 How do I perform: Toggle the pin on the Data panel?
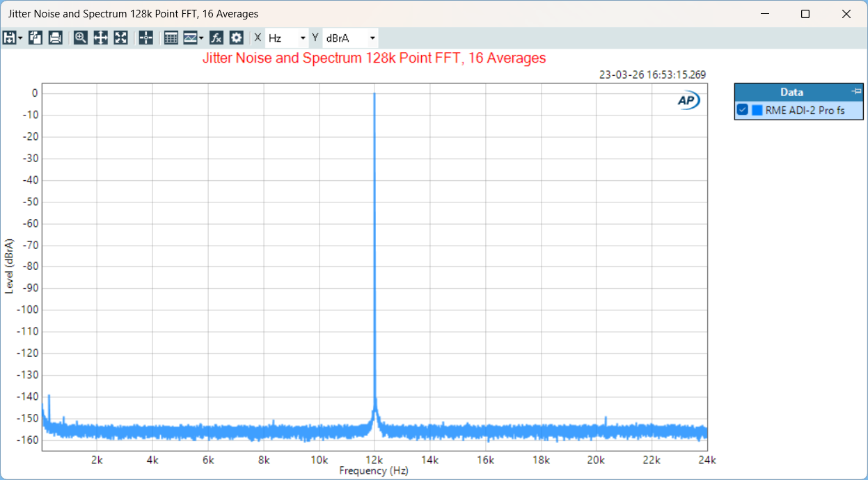point(856,91)
